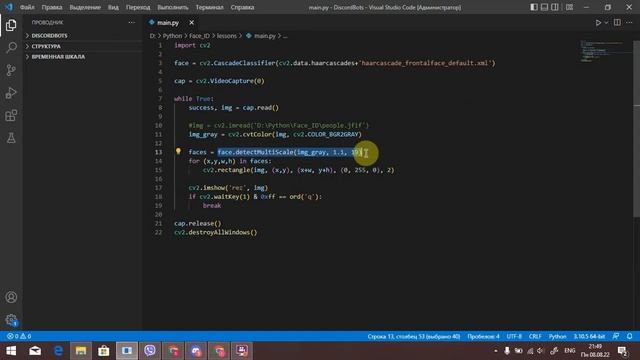This screenshot has height=360, width=640.
Task: Open the Вид menu
Action: pyautogui.click(x=113, y=7)
